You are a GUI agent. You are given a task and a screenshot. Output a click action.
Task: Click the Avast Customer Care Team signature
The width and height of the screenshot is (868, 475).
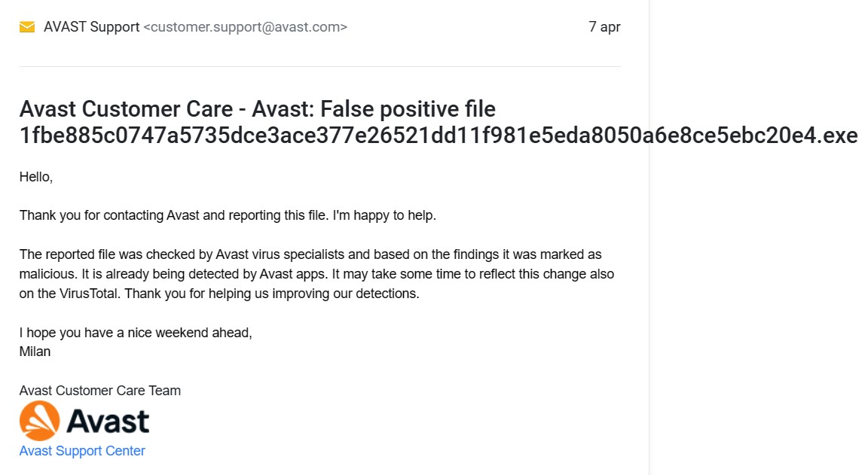100,391
